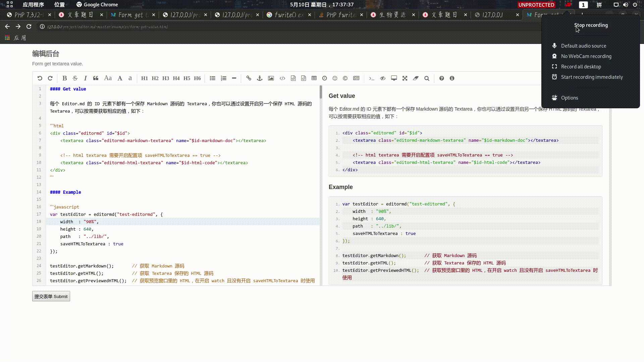Switch to the fwrite() search tab
The image size is (644, 362).
[289, 15]
